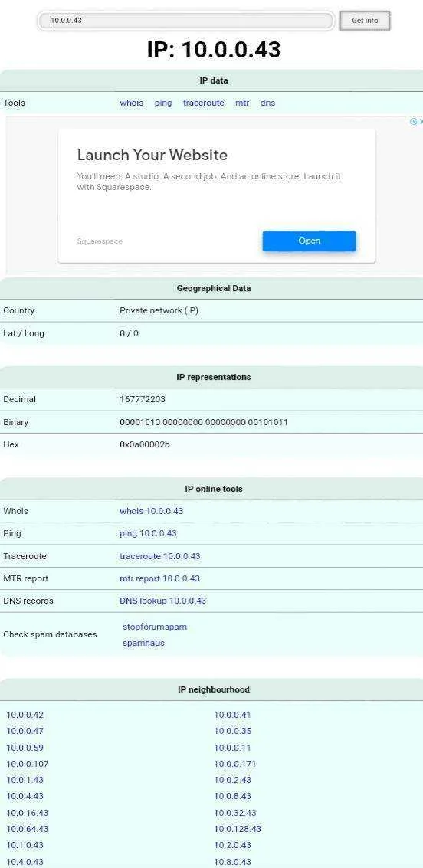The width and height of the screenshot is (423, 868).
Task: Open the spamhaus link
Action: (x=143, y=644)
